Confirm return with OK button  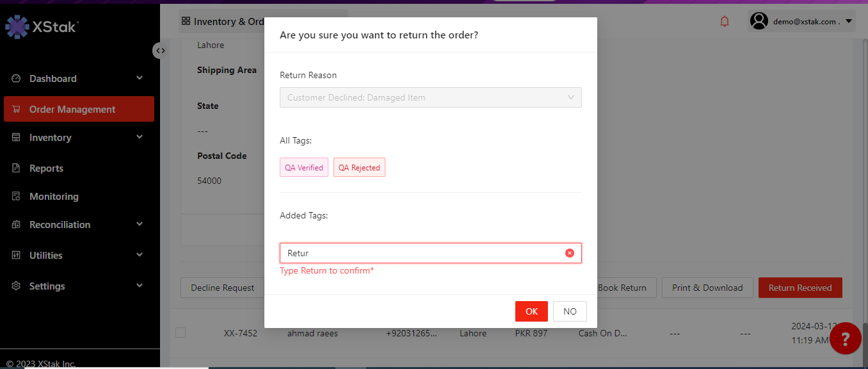531,311
